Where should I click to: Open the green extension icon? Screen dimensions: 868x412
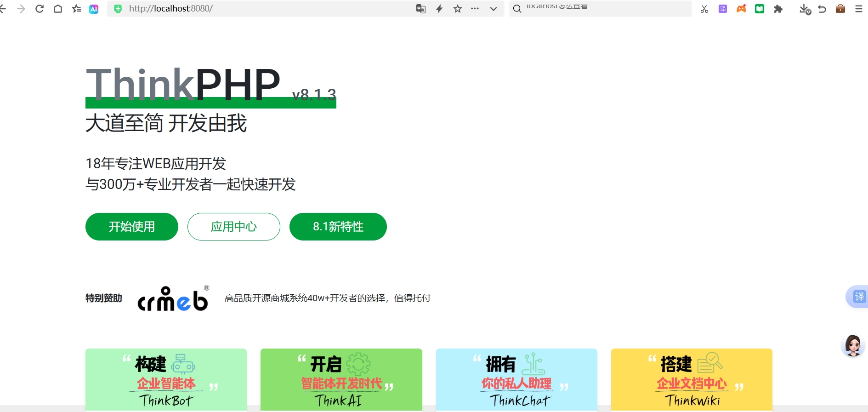pyautogui.click(x=760, y=9)
